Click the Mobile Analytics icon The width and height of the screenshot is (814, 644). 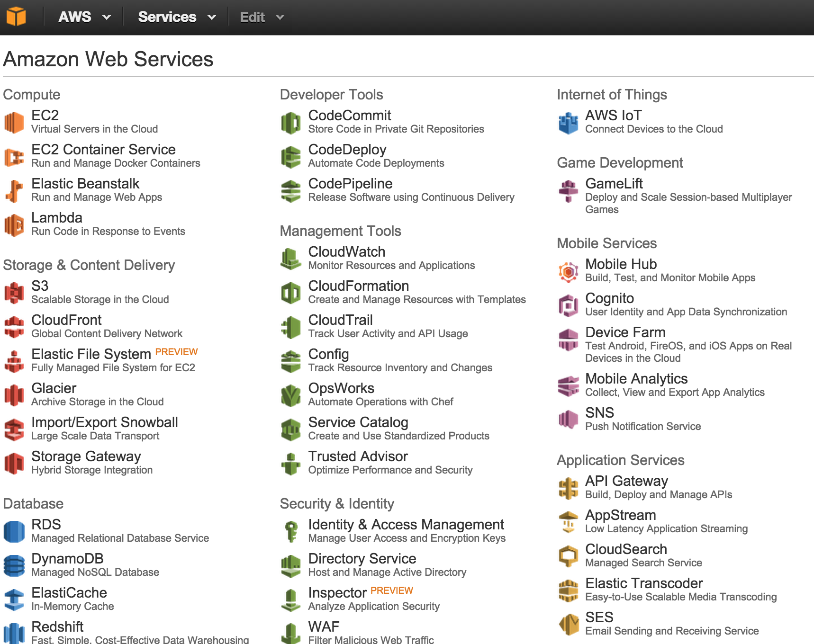click(568, 386)
